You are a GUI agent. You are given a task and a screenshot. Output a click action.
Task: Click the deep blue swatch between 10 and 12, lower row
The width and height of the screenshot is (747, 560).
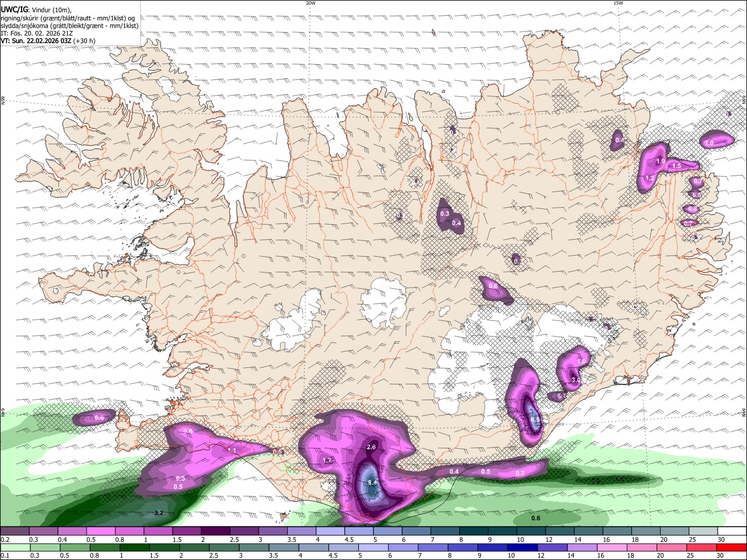523,547
